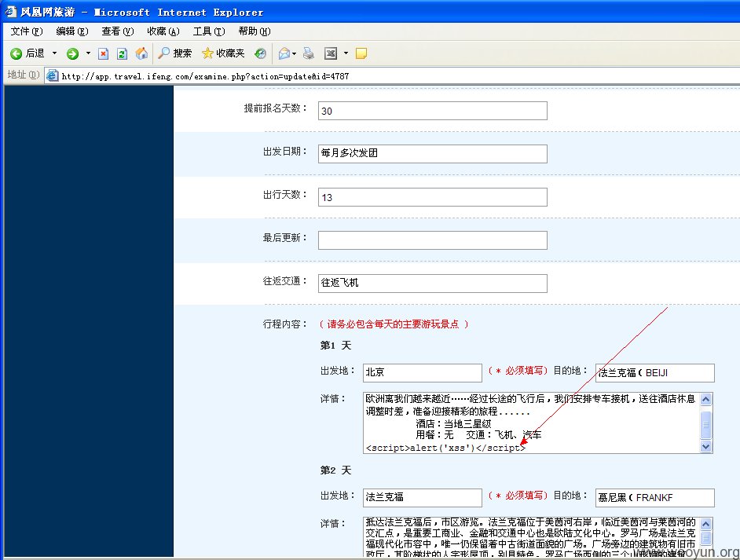Image resolution: width=740 pixels, height=560 pixels.
Task: Open the 文件(F) menu
Action: tap(27, 31)
